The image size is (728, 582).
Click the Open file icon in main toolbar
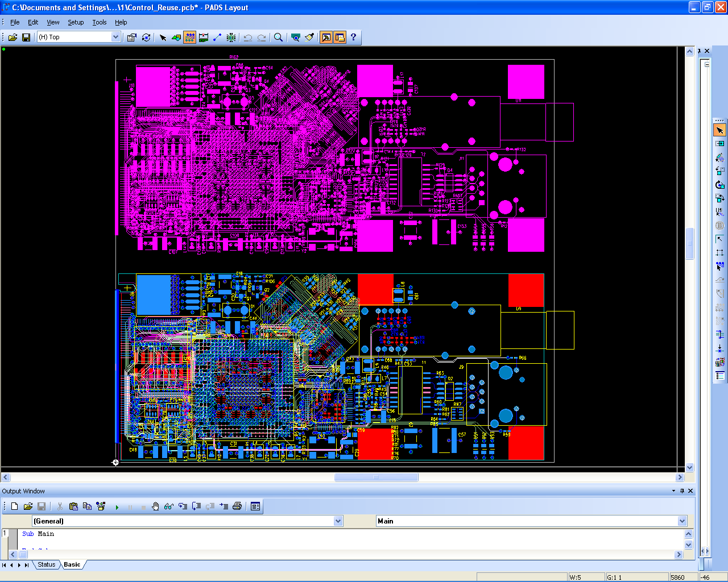[x=13, y=38]
